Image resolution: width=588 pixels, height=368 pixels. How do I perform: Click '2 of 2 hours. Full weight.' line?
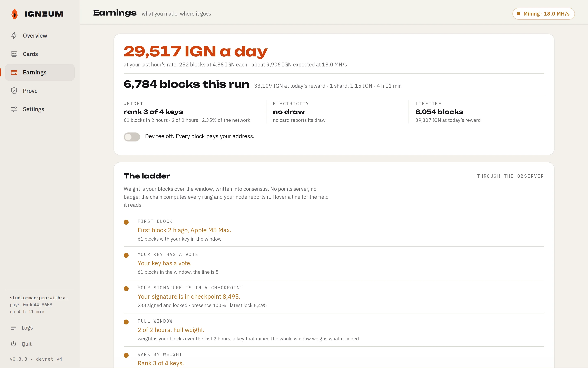pos(171,330)
